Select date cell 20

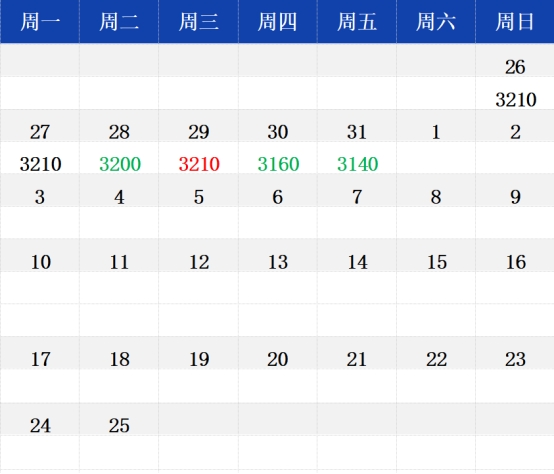coord(278,359)
